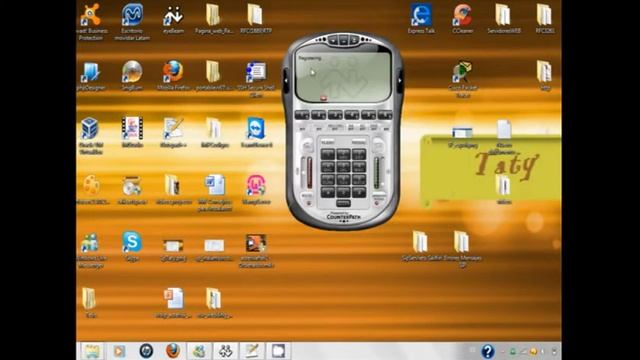Click the green dial button left of keypad
Screen dimensions: 640x360
click(x=307, y=144)
